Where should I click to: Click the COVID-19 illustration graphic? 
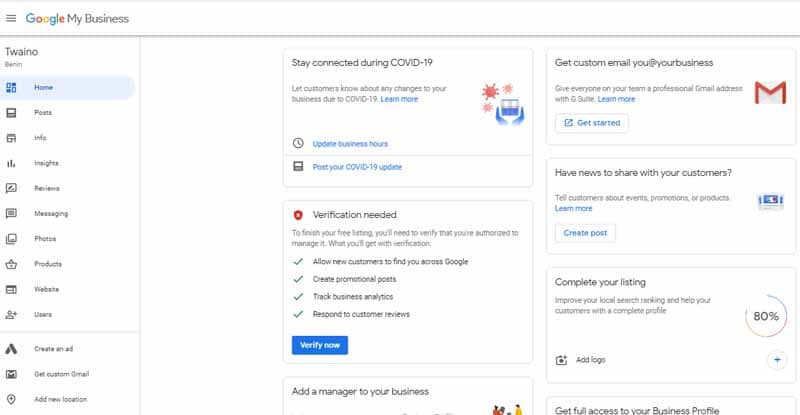click(503, 105)
